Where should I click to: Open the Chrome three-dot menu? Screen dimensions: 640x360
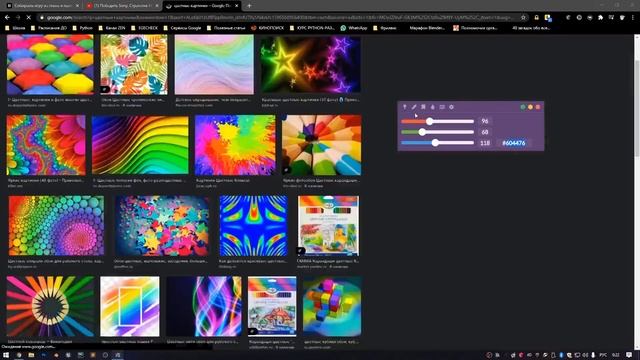(633, 18)
